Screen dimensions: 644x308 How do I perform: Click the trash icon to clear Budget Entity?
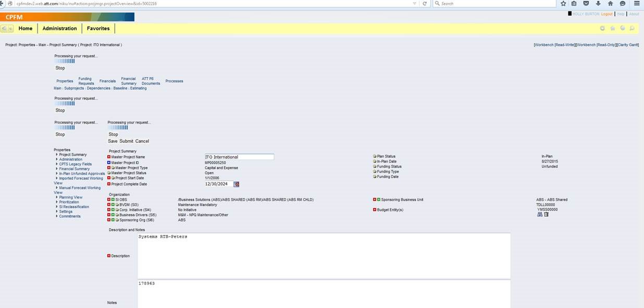[546, 214]
